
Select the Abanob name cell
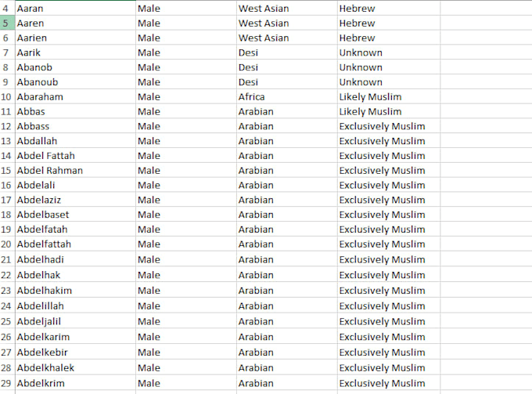tap(75, 67)
